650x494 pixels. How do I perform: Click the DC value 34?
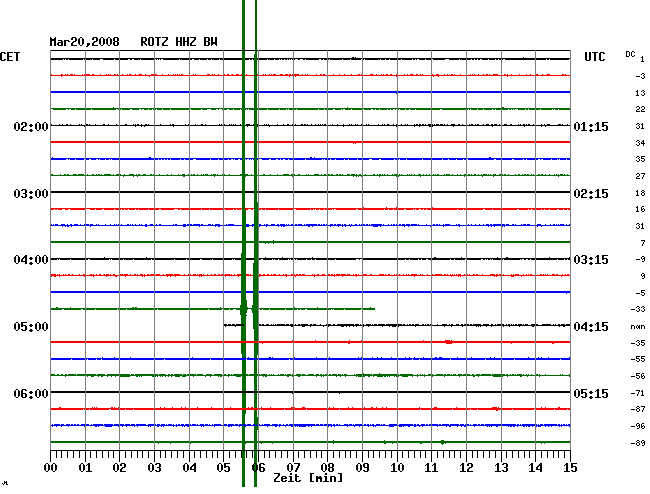[x=640, y=143]
